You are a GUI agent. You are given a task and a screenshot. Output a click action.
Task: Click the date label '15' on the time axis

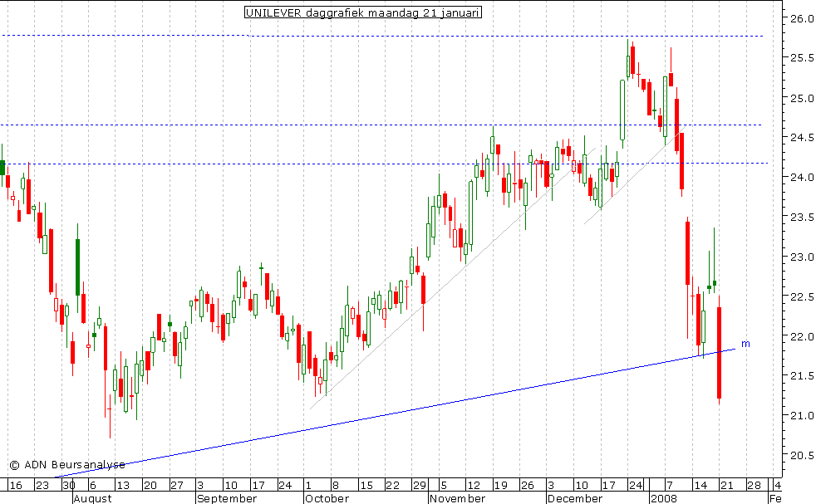366,485
